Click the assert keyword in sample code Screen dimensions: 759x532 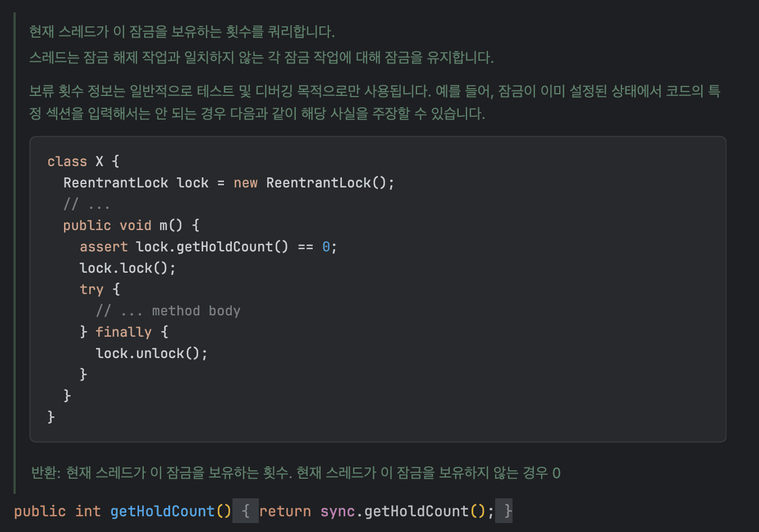click(104, 247)
